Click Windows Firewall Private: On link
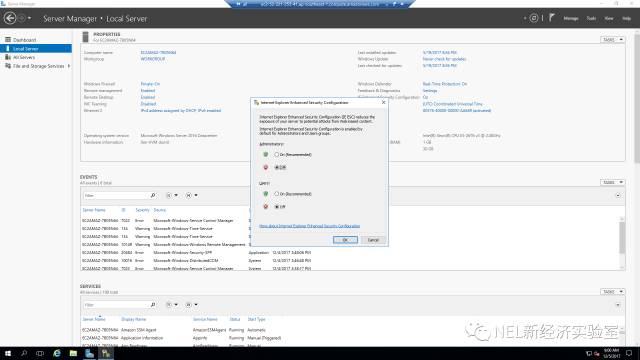The image size is (640, 360). click(x=150, y=84)
